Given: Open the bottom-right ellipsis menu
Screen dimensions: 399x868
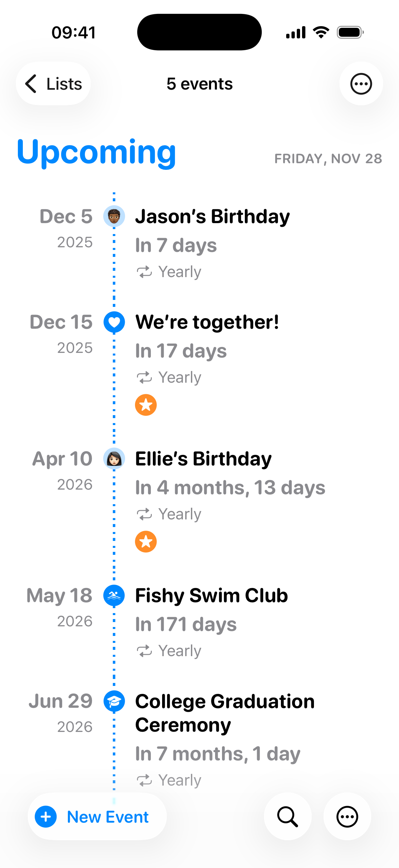Looking at the screenshot, I should point(347,816).
